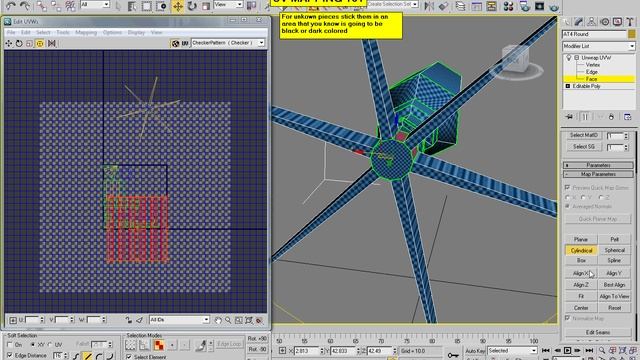Screen dimensions: 640x360
Task: Toggle Normalize Map checkbox
Action: tap(568, 318)
